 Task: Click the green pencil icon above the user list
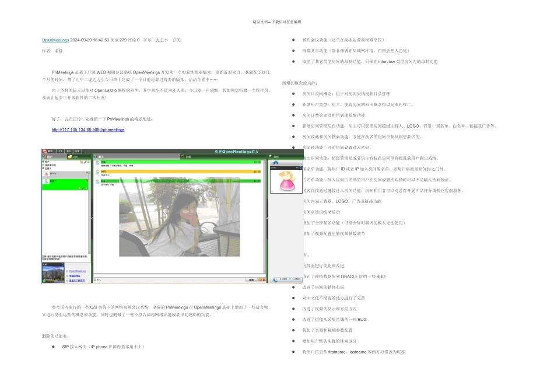pyautogui.click(x=85, y=162)
